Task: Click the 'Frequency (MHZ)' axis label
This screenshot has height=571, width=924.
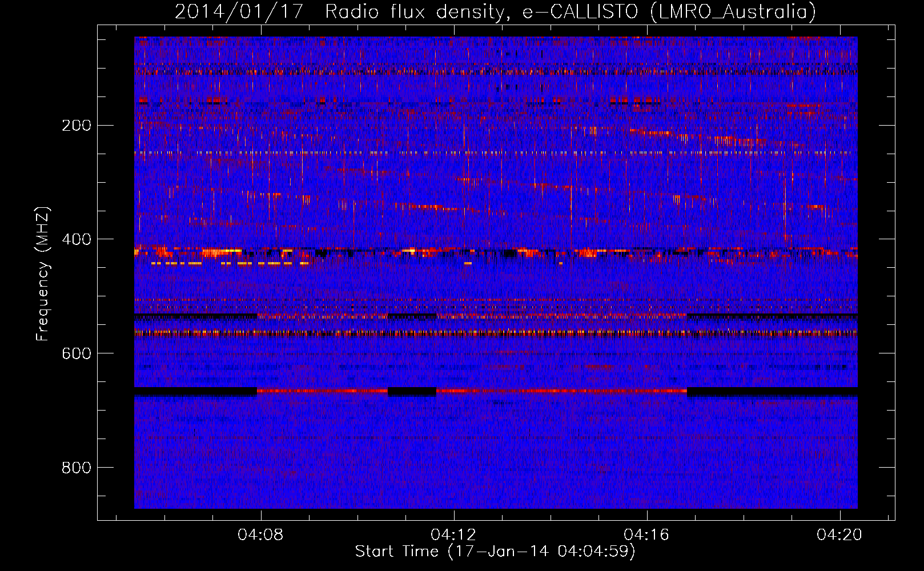Action: click(43, 274)
